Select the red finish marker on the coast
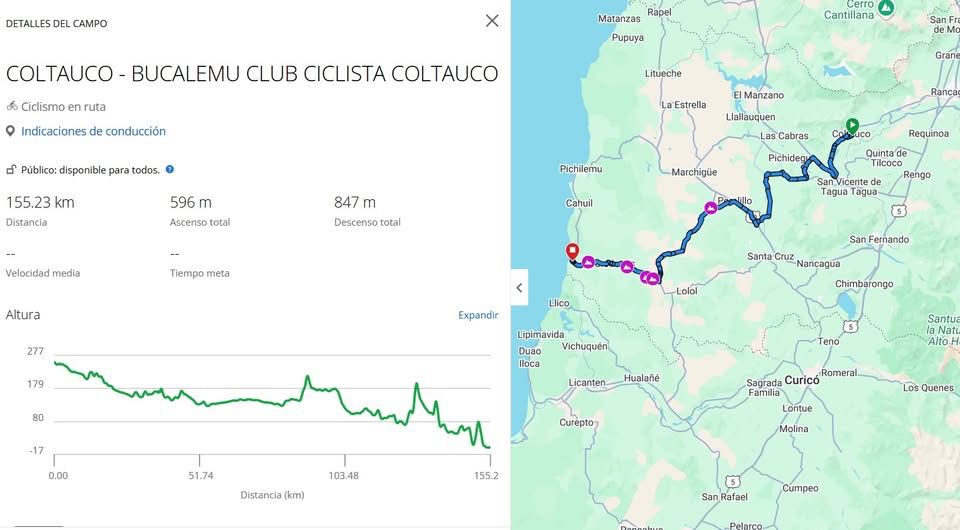Screen dimensions: 960x530 (x=572, y=251)
